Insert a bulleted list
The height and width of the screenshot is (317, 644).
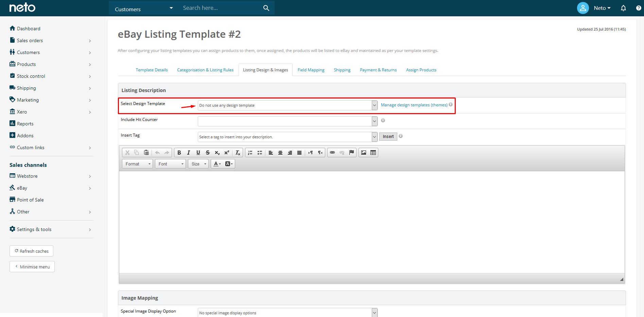(260, 153)
